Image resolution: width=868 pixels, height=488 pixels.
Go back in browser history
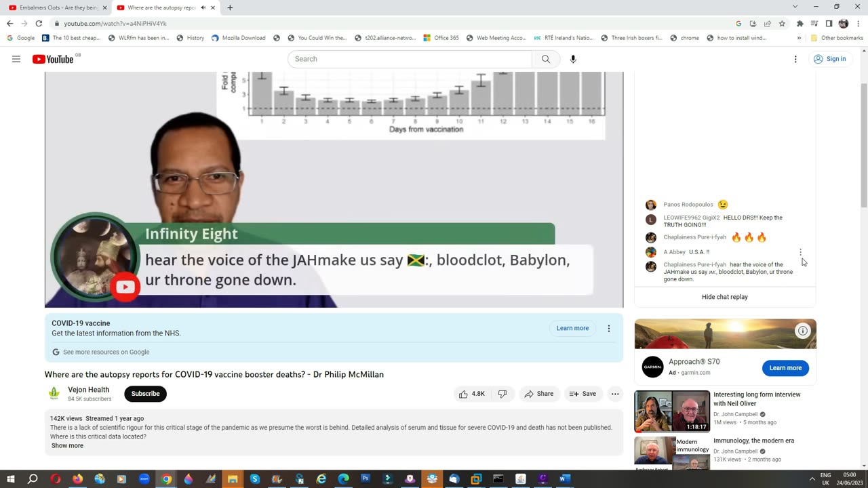coord(9,23)
